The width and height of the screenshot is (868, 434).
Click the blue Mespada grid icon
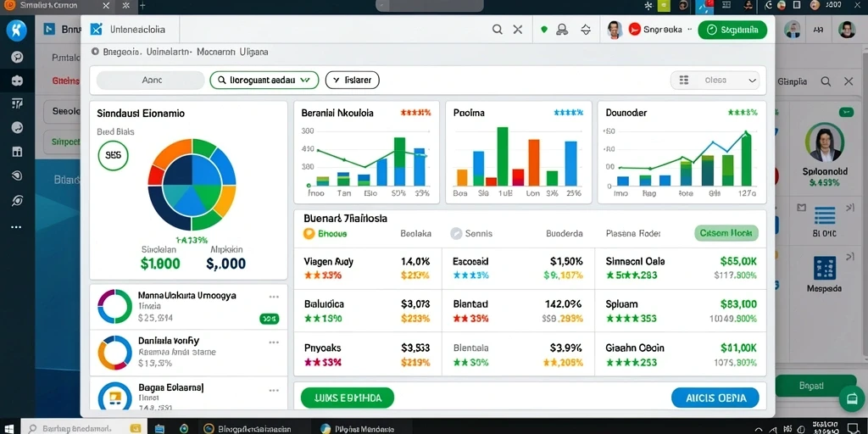click(x=824, y=267)
